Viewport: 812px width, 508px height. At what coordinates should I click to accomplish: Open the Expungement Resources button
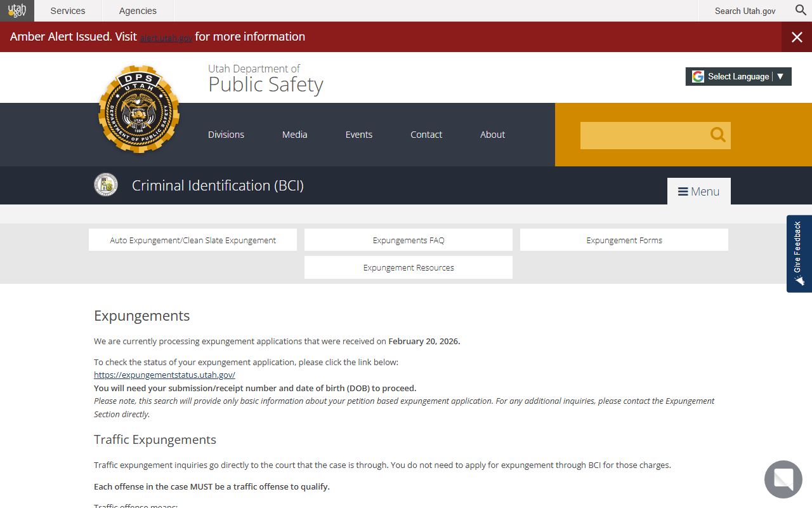point(409,267)
